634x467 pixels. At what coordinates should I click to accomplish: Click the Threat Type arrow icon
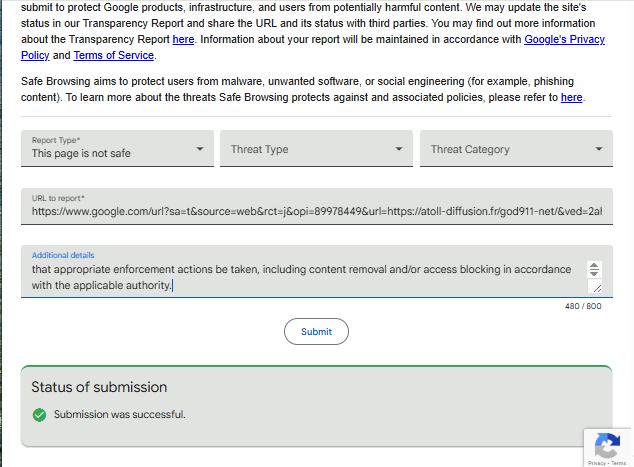coord(399,149)
